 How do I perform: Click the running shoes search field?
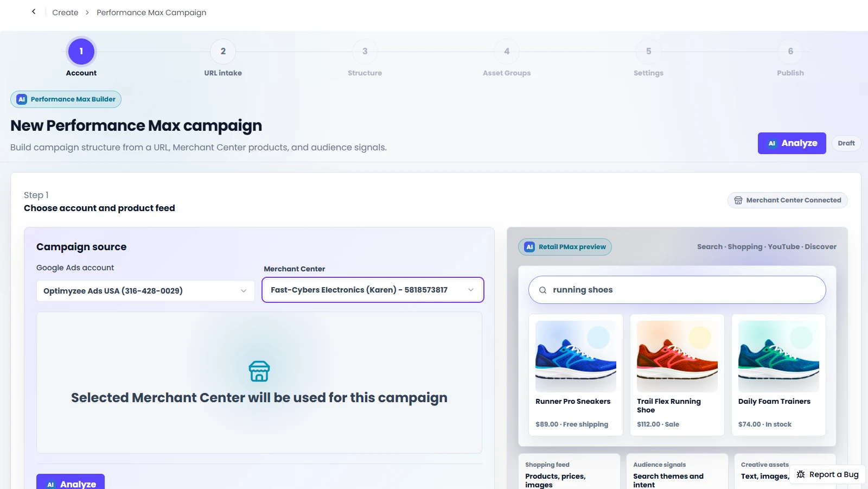677,290
